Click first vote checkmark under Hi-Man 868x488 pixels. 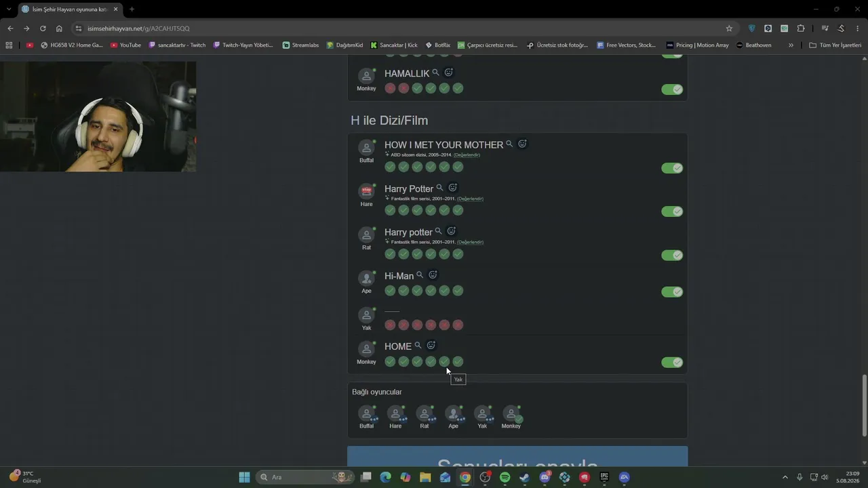tap(390, 291)
